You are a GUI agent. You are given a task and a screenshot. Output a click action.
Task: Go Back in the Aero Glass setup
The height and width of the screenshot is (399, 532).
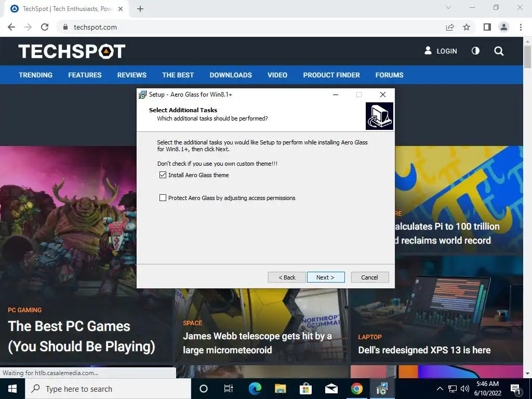coord(287,277)
